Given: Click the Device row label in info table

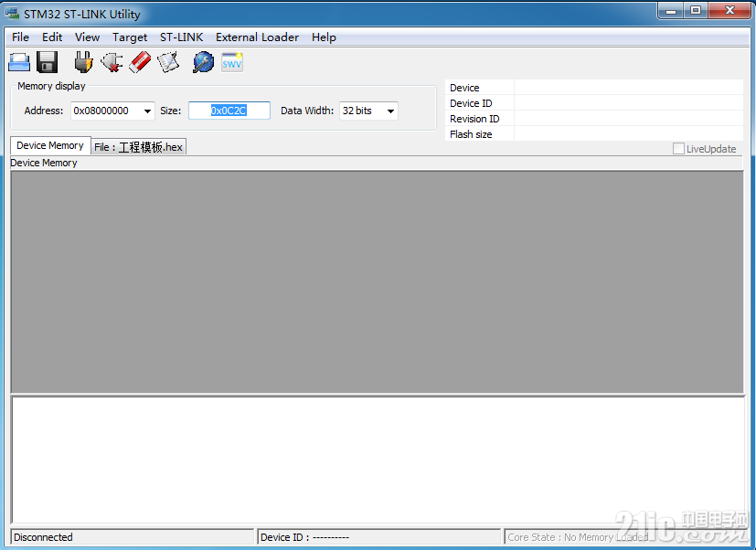Looking at the screenshot, I should (464, 88).
